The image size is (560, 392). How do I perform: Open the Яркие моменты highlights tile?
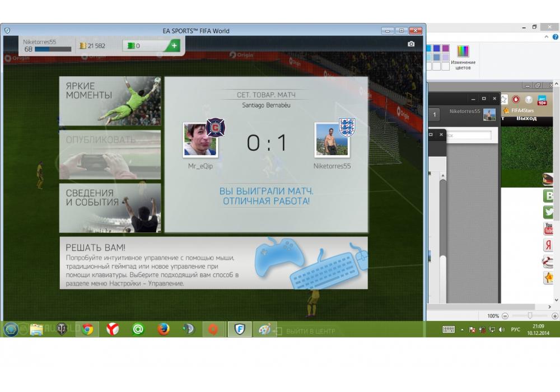point(110,101)
